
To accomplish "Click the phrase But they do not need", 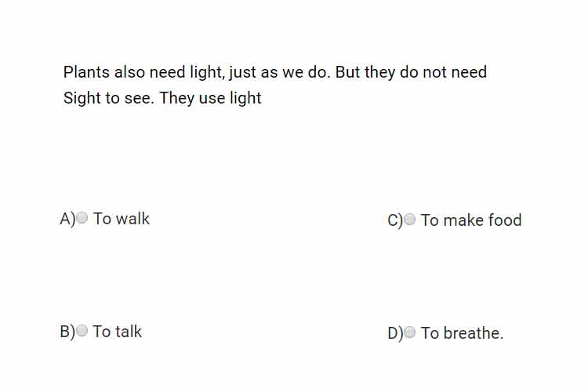I will click(411, 72).
